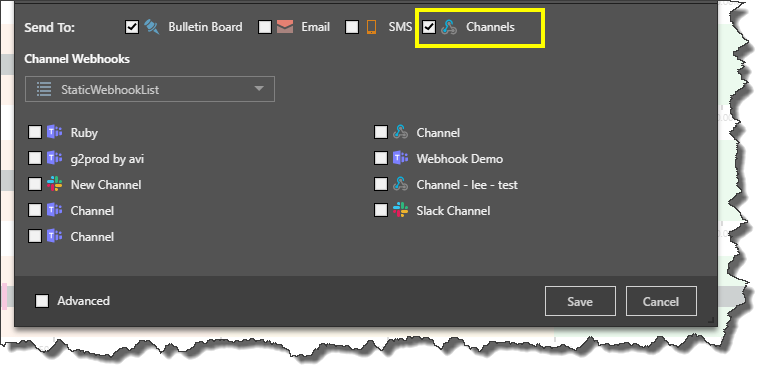Click the Teams icon beside Webhook Demo
Viewport: 772px width, 378px height.
click(400, 158)
